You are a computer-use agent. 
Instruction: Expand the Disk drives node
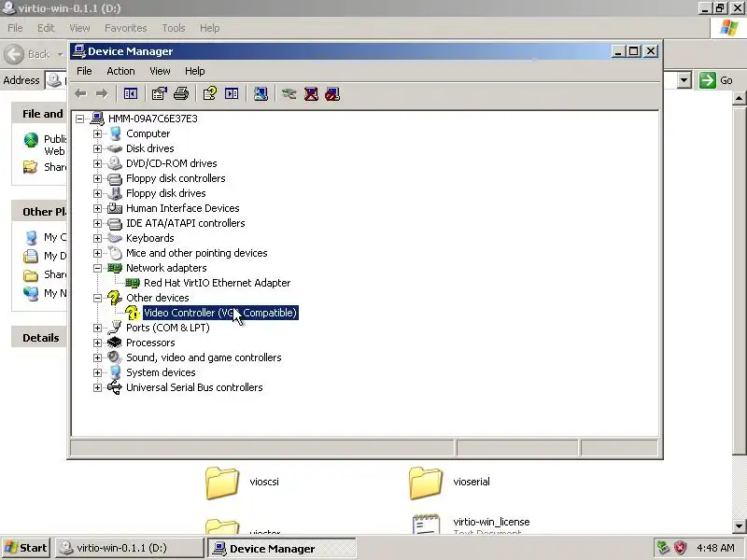click(97, 148)
